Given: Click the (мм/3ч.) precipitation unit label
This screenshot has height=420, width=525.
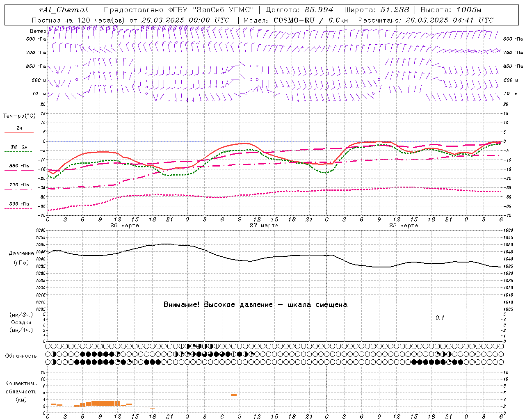Looking at the screenshot, I should [x=21, y=315].
